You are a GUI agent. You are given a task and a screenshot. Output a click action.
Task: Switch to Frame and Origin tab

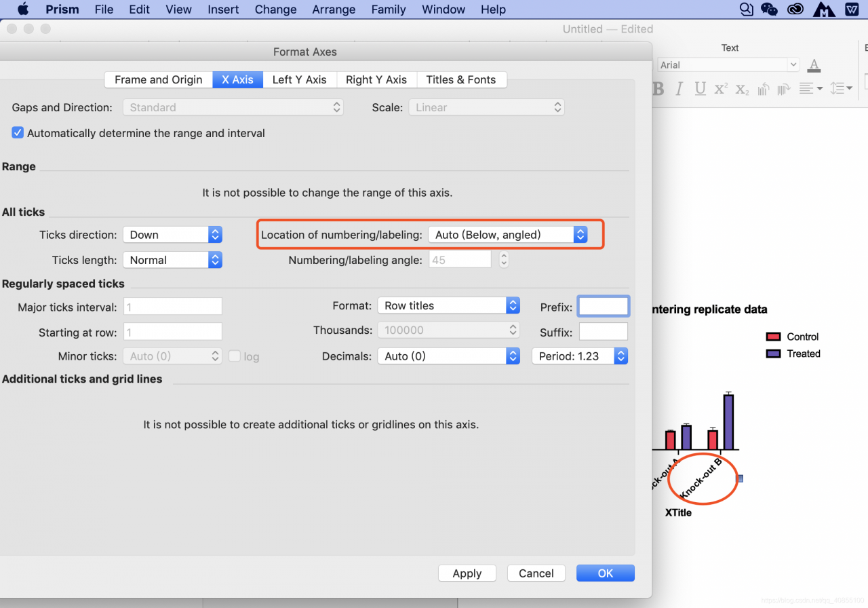point(159,79)
